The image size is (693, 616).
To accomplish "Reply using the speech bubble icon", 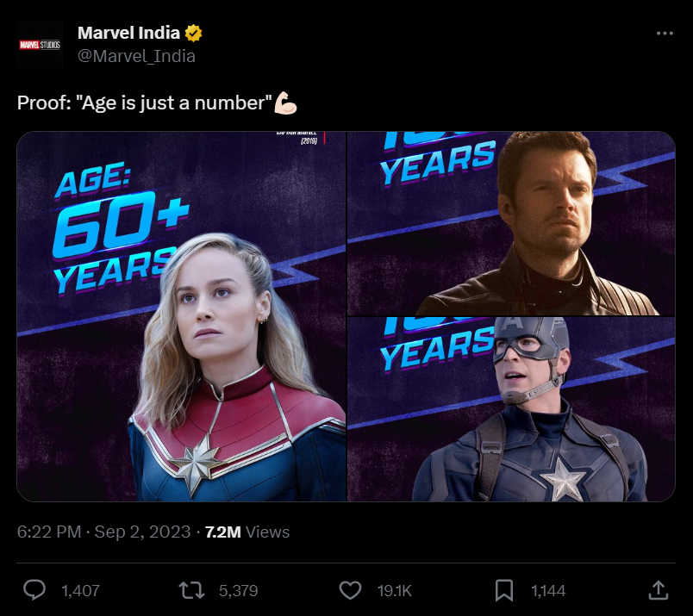I will (x=34, y=590).
